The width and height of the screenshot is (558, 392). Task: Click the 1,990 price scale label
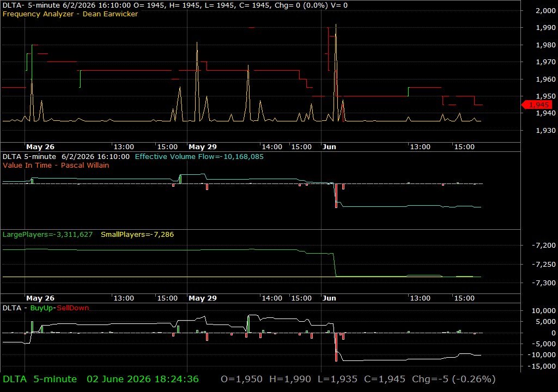(545, 27)
